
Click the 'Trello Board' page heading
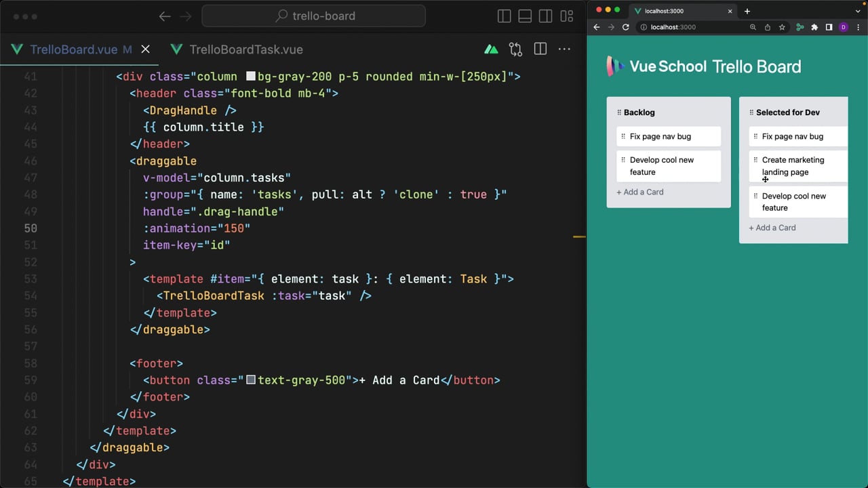757,66
